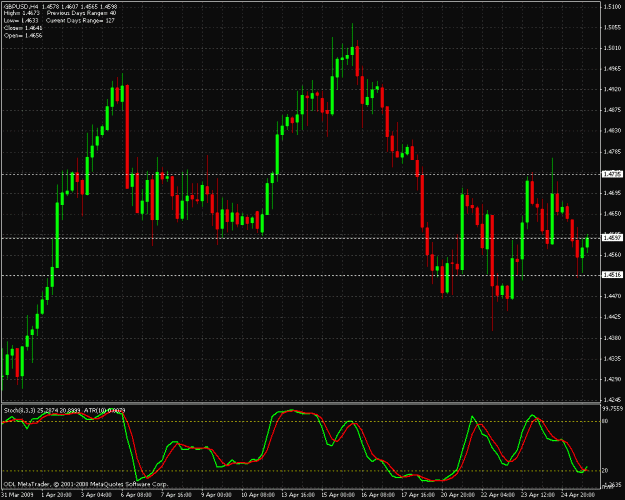Click the 1.4965 price axis label

click(x=612, y=69)
